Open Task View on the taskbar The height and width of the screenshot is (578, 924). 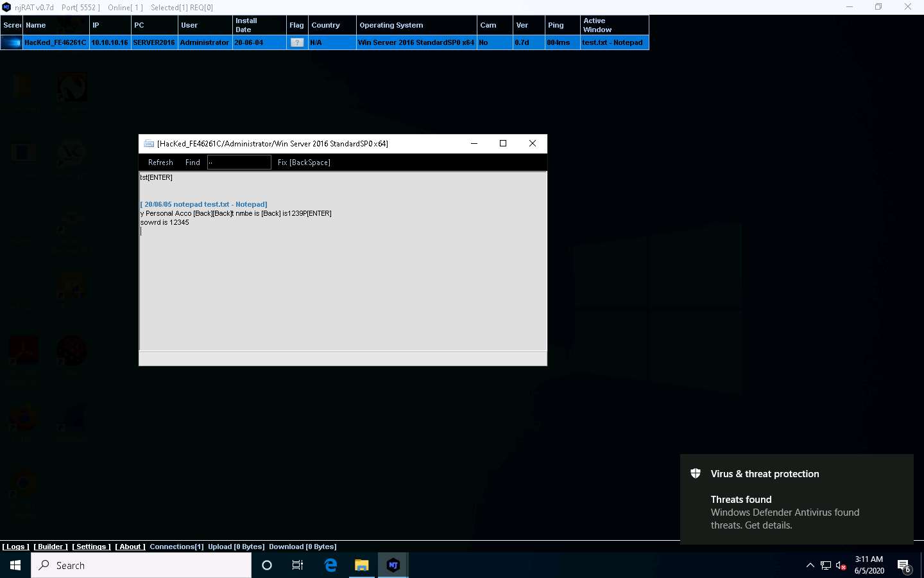point(298,565)
